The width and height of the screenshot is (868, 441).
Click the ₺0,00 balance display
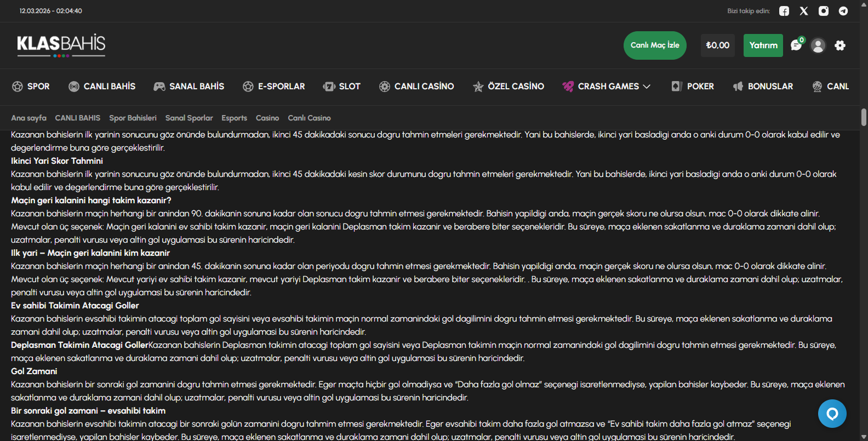(717, 45)
